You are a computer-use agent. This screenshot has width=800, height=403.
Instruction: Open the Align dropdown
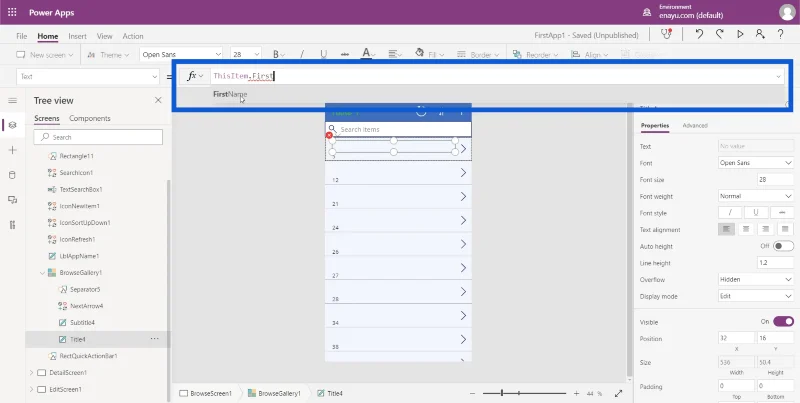coord(589,55)
